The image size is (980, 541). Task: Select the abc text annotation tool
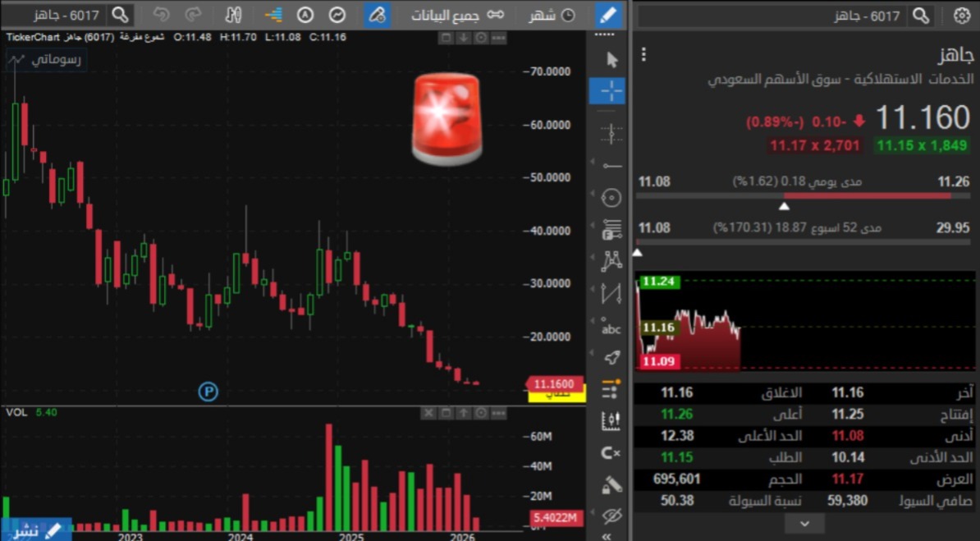coord(611,327)
